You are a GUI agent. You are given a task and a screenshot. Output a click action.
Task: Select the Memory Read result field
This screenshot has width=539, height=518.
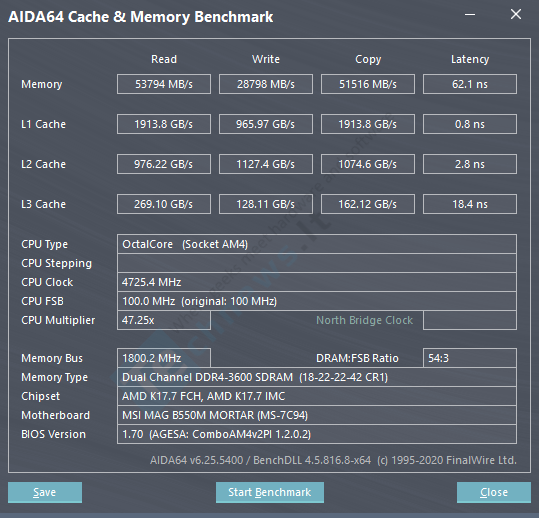tap(164, 84)
